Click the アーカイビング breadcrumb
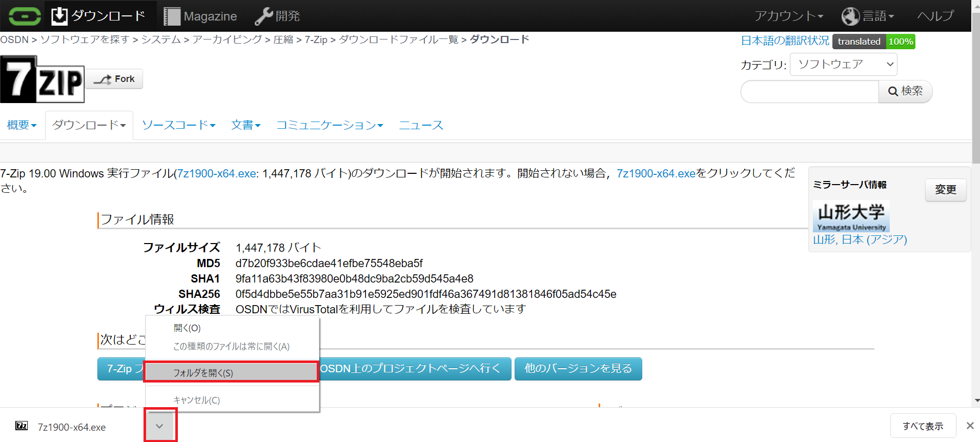This screenshot has width=980, height=442. 227,40
